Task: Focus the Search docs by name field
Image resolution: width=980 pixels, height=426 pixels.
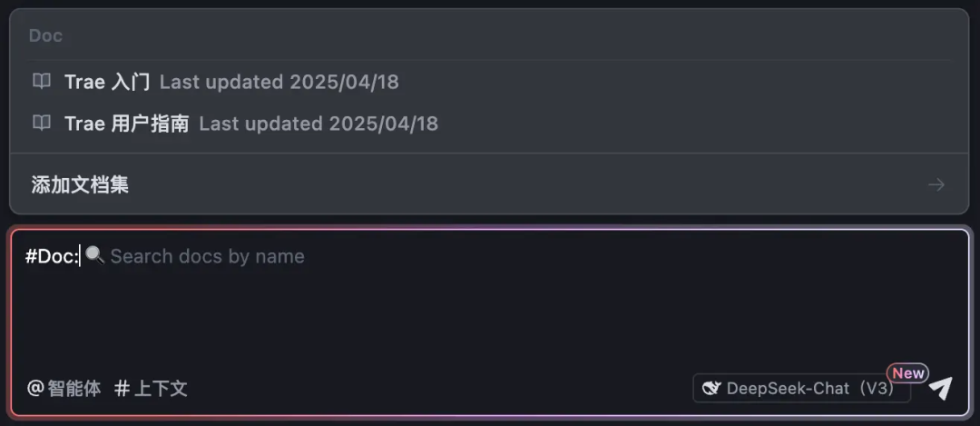Action: coord(207,256)
